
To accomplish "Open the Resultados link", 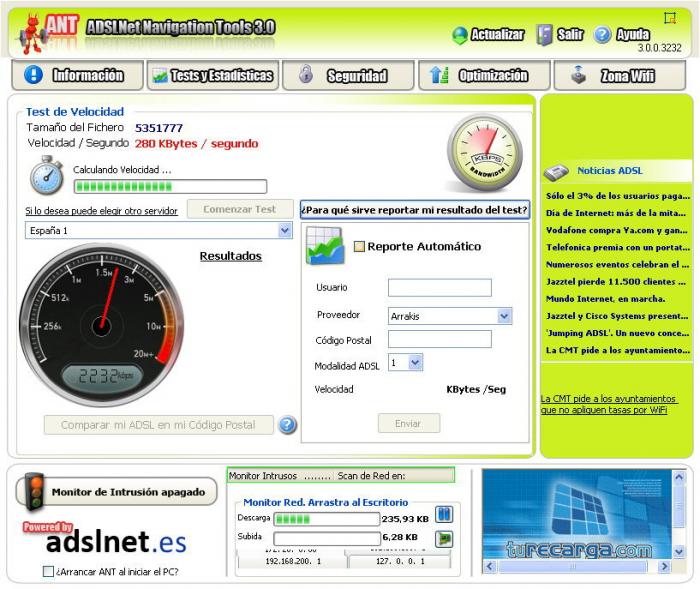I will pyautogui.click(x=230, y=256).
